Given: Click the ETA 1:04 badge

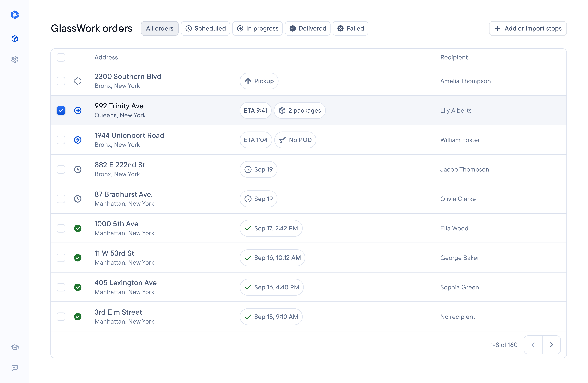Looking at the screenshot, I should coord(256,140).
